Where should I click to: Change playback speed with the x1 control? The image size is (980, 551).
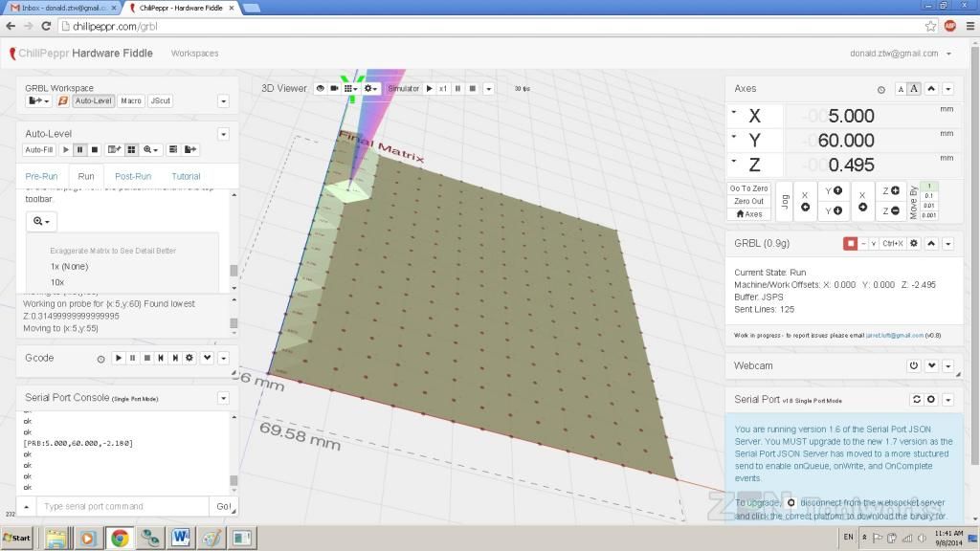point(443,88)
